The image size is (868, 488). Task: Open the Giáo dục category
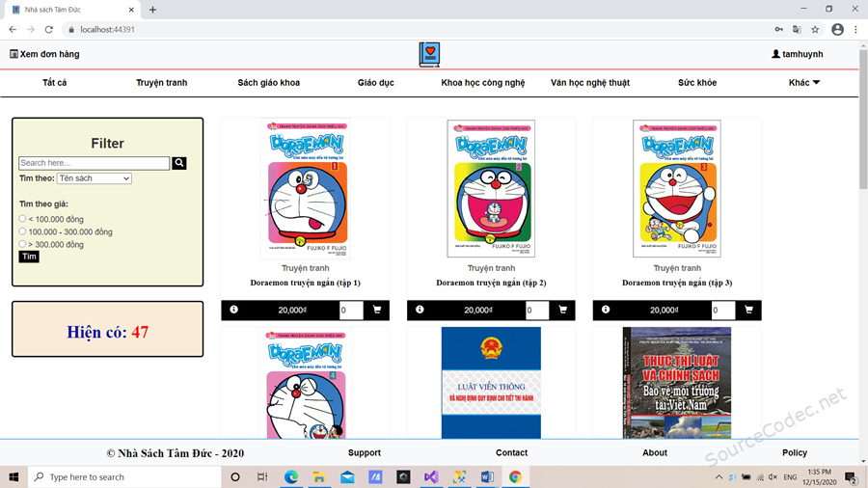coord(376,82)
